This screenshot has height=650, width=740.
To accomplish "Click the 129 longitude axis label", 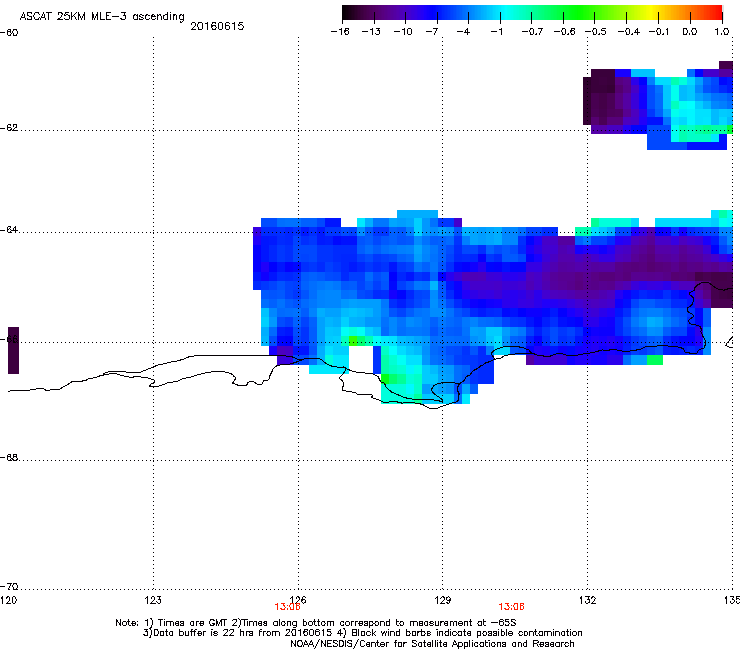I will click(443, 600).
